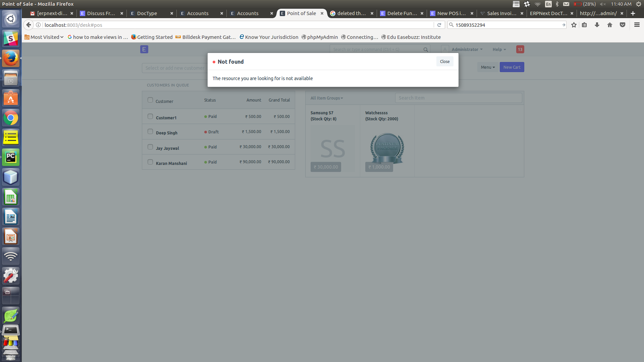Viewport: 644px width, 362px height.
Task: Check the Jay Jayswal row checkbox
Action: pos(150,147)
